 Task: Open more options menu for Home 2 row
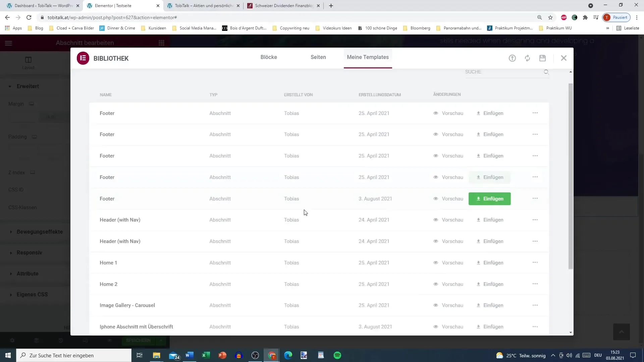coord(535,284)
